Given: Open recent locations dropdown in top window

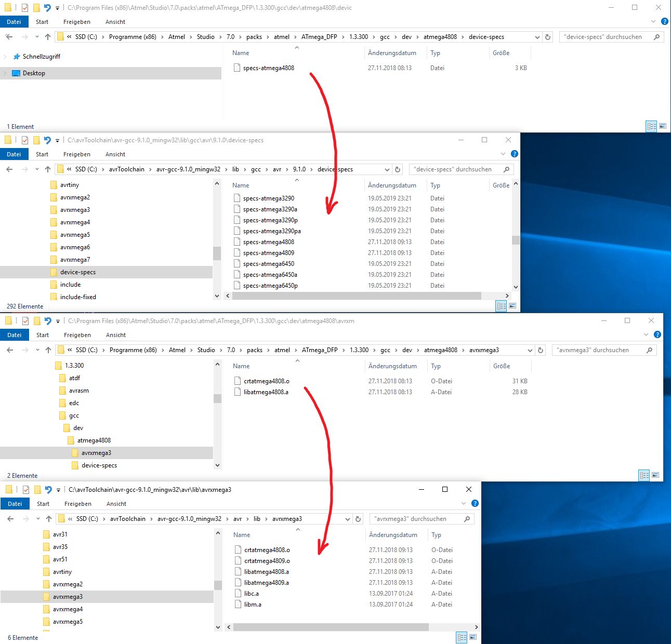Looking at the screenshot, I should click(x=37, y=37).
